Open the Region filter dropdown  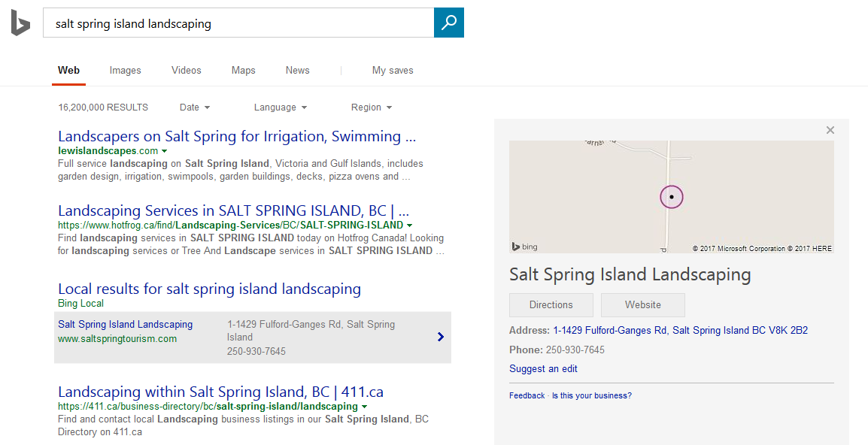click(x=372, y=107)
